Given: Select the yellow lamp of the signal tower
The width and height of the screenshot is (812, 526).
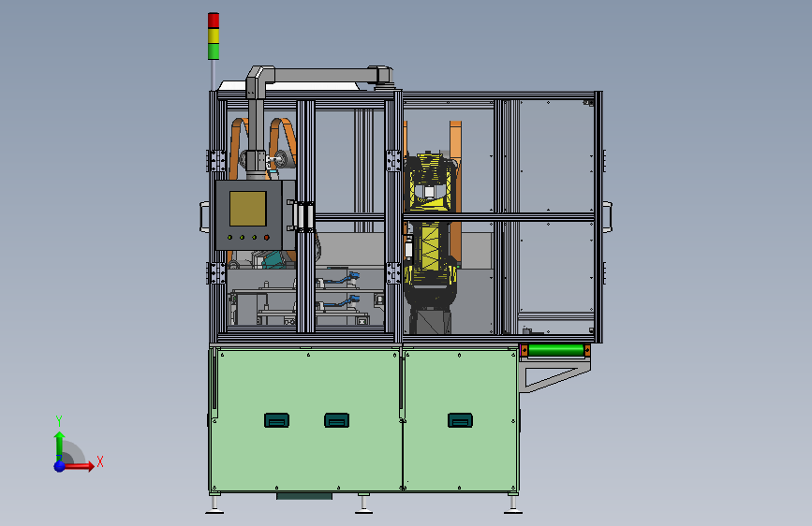Looking at the screenshot, I should coord(214,37).
